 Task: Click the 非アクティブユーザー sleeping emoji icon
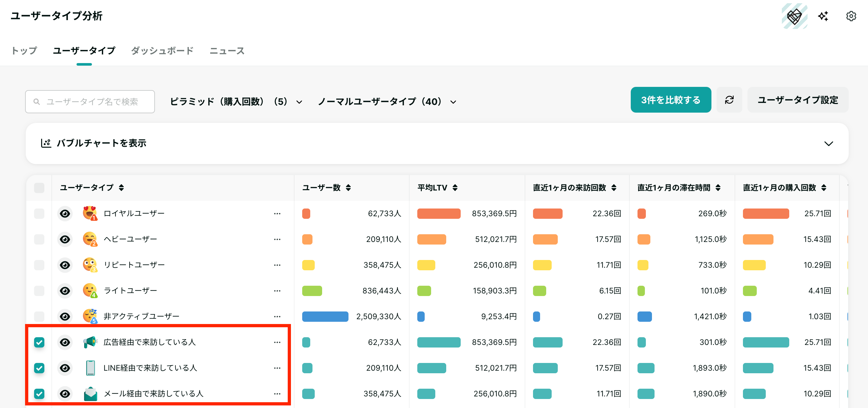(90, 316)
